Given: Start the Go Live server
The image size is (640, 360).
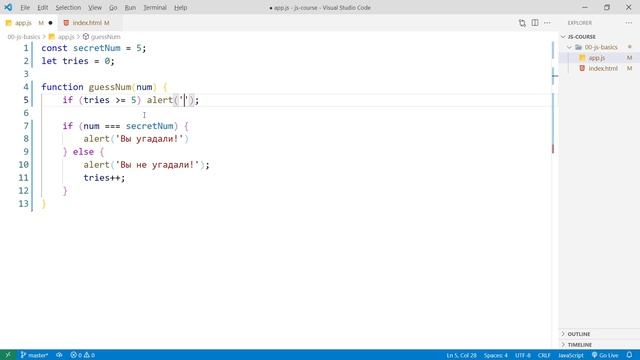Looking at the screenshot, I should click(605, 355).
